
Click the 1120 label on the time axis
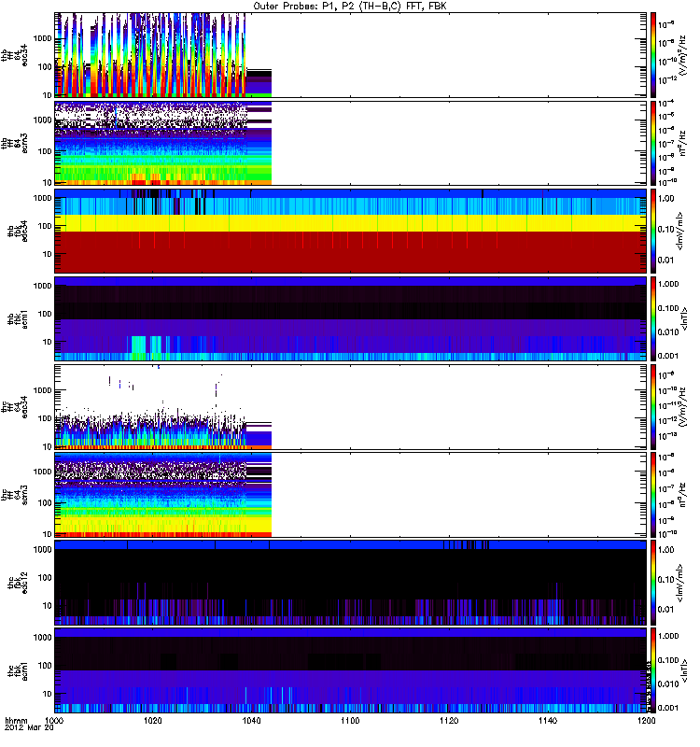tap(449, 722)
